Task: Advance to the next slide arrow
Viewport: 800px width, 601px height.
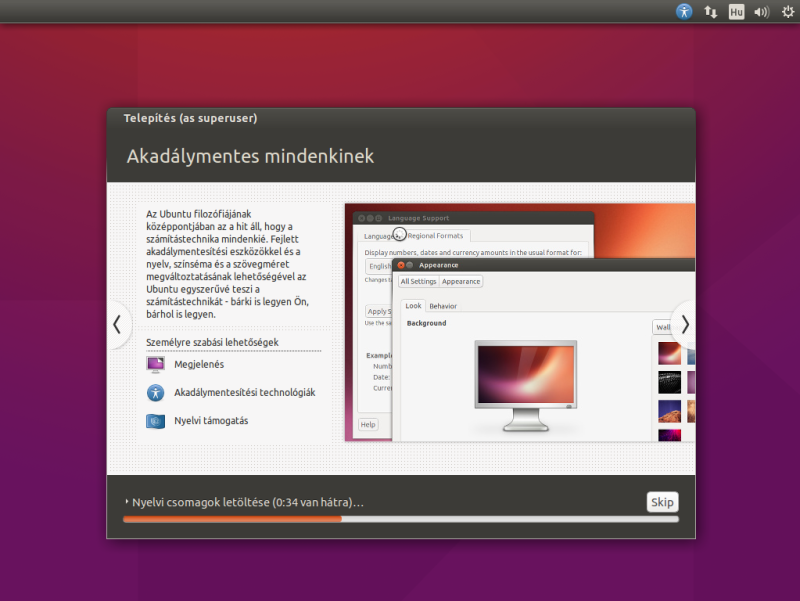Action: (685, 324)
